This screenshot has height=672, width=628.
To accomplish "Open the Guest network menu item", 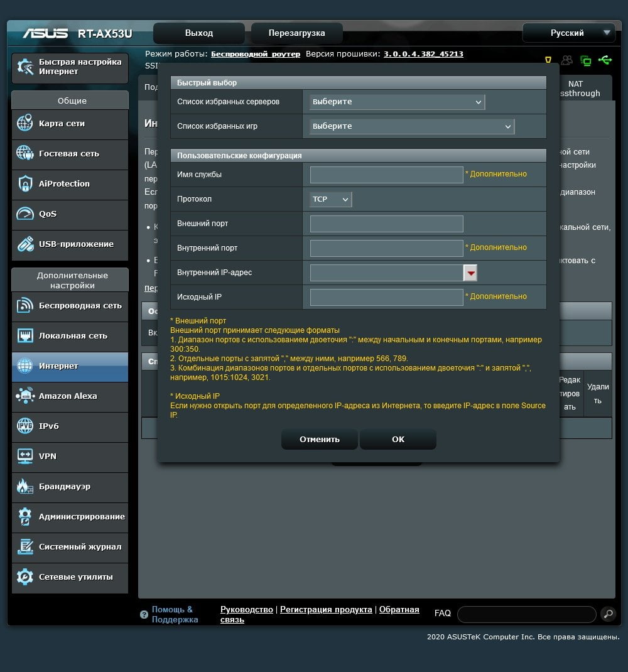I will 70,154.
